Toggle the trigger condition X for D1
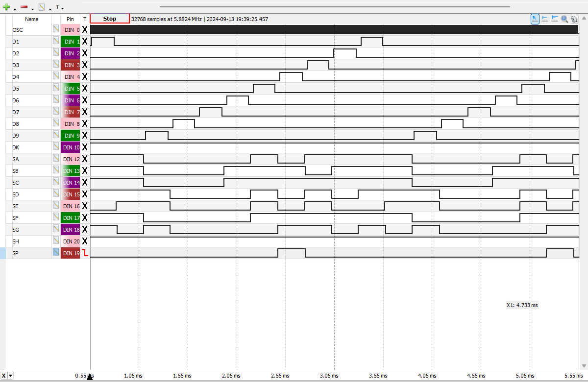The width and height of the screenshot is (588, 382). (85, 42)
